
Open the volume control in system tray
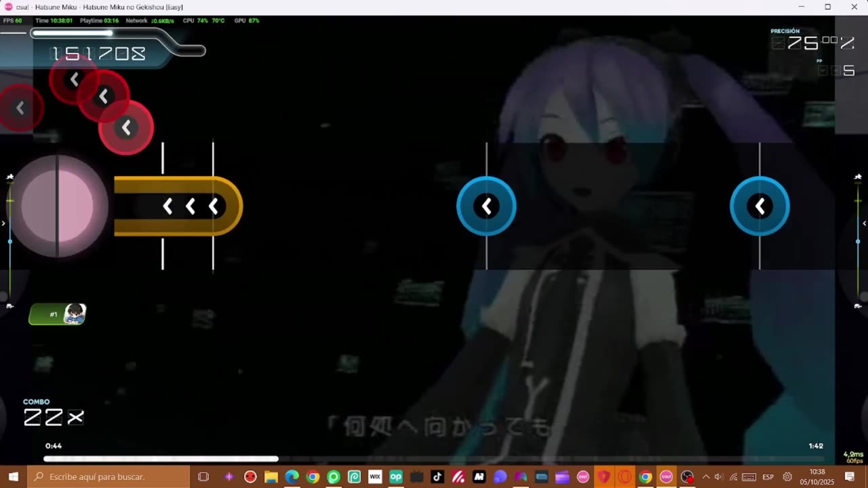tap(719, 476)
